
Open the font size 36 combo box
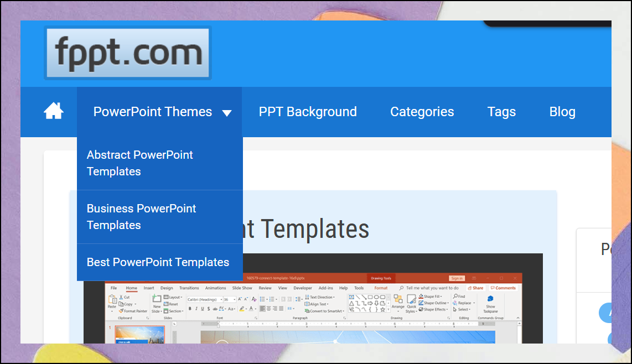click(229, 299)
